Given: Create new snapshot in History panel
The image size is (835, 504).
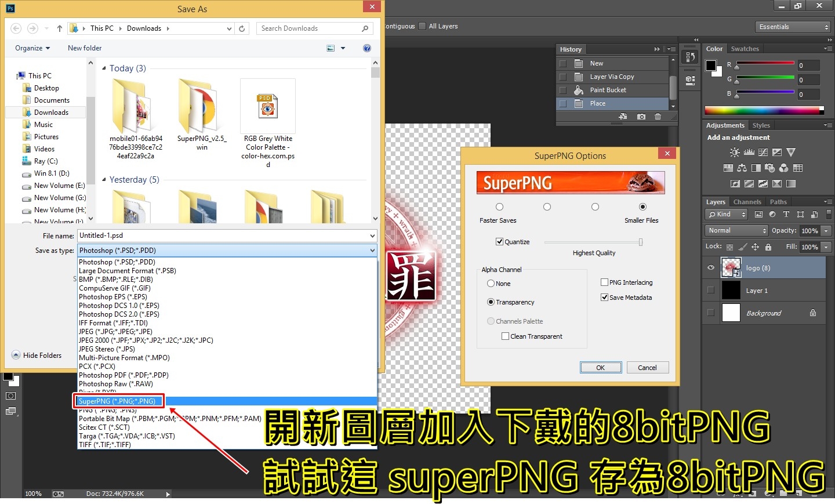Looking at the screenshot, I should tap(641, 117).
